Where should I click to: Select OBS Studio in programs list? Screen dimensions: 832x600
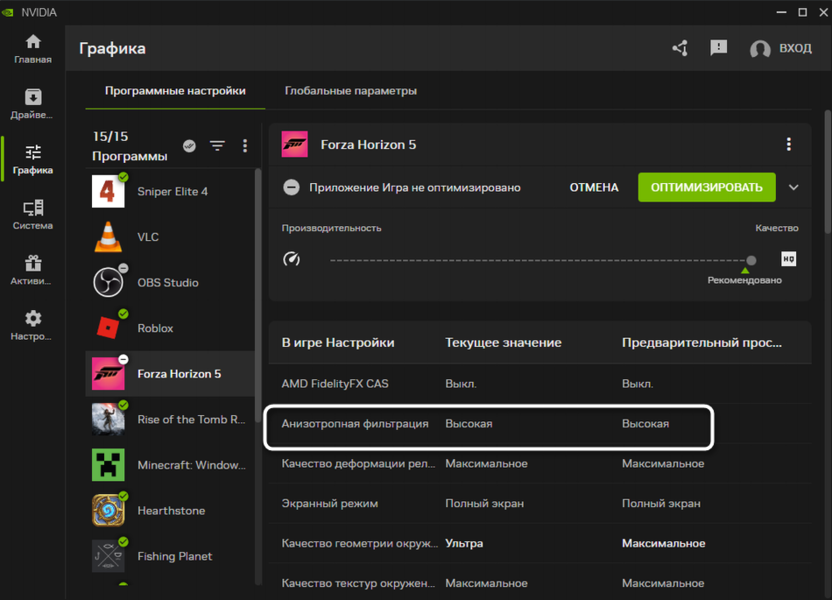(x=170, y=283)
